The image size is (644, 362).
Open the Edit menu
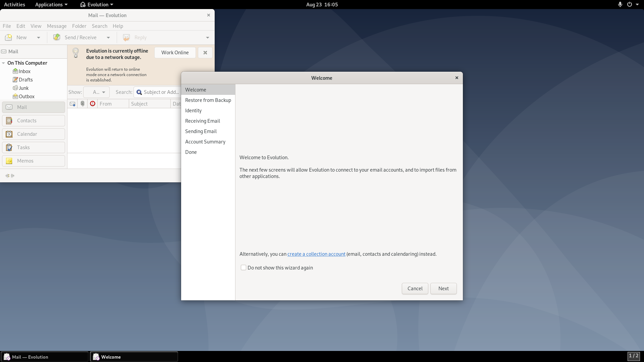pyautogui.click(x=21, y=26)
